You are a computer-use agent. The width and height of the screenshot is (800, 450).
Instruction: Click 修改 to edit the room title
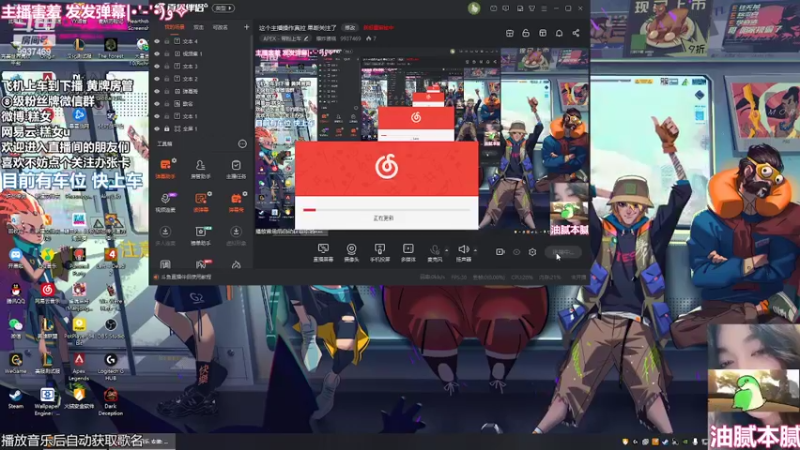(349, 28)
